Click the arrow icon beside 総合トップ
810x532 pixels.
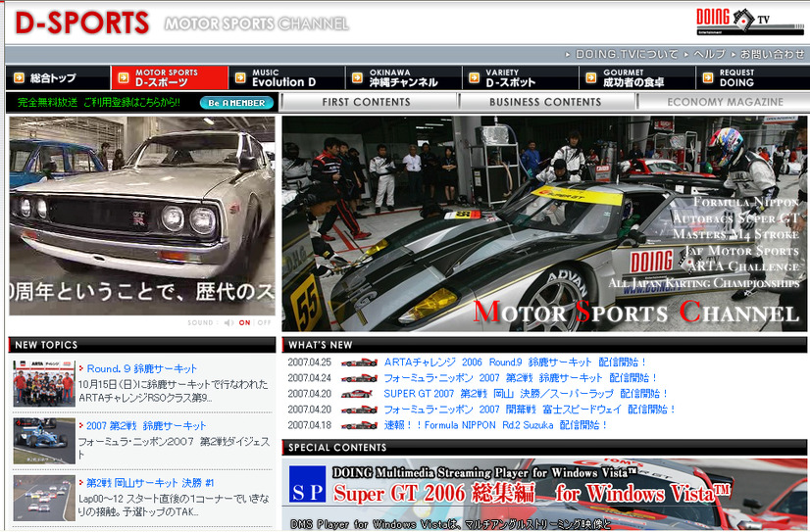[19, 78]
